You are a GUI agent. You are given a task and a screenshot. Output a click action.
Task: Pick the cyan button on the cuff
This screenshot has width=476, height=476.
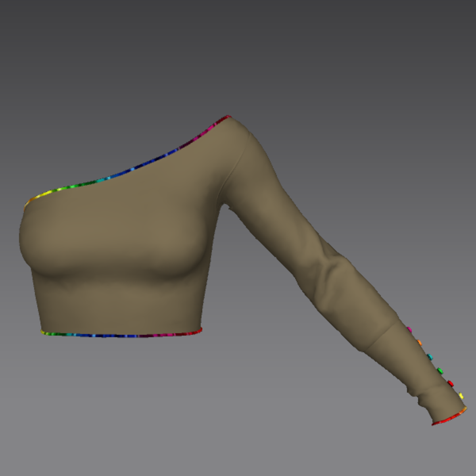coord(430,357)
